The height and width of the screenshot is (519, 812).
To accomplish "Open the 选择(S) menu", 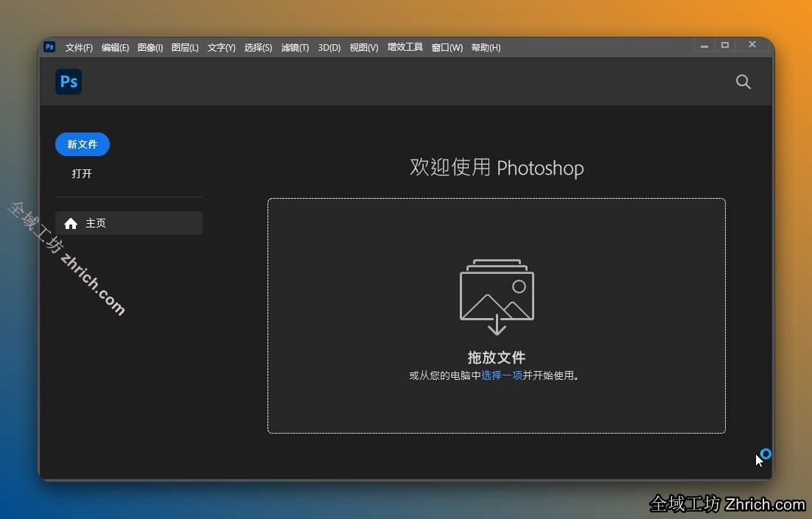I will (258, 48).
